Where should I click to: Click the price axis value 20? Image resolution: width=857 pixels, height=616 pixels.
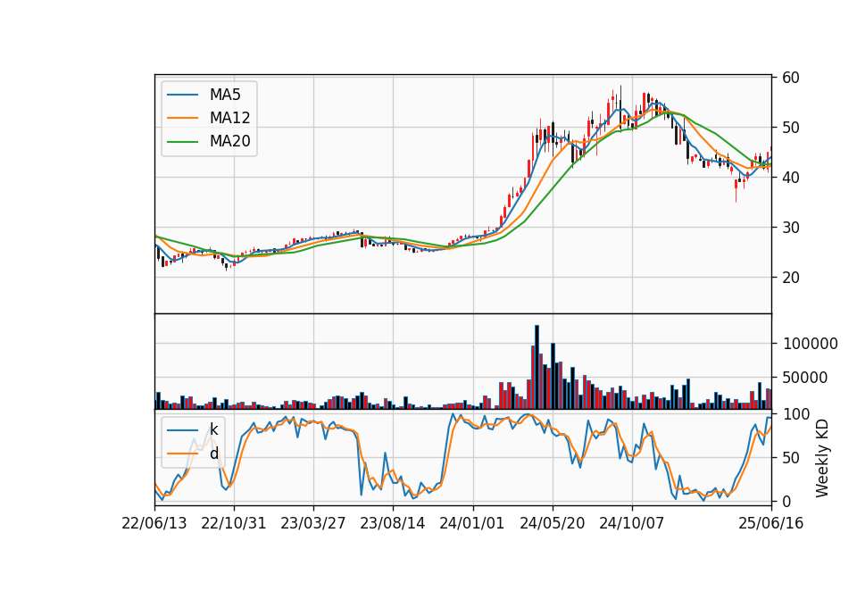coord(791,278)
